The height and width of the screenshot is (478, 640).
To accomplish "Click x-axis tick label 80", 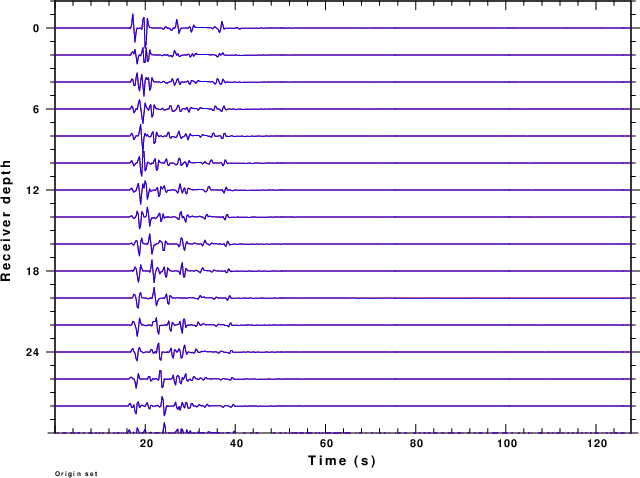I will click(x=416, y=443).
